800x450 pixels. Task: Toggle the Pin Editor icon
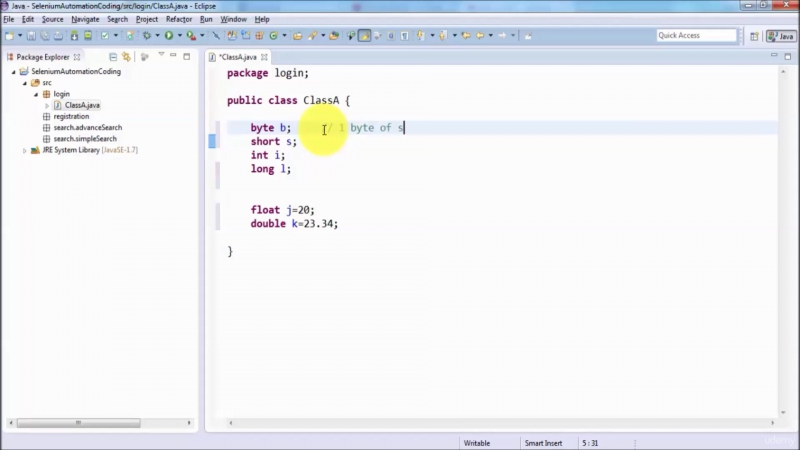[528, 36]
